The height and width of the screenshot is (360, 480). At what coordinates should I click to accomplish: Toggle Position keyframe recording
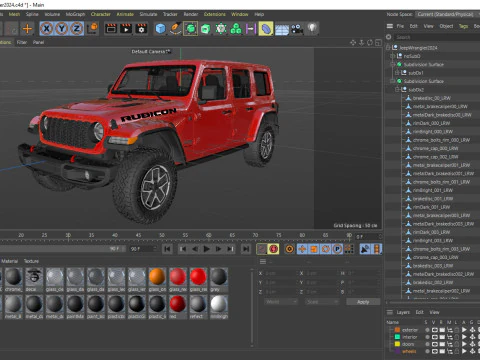click(302, 249)
